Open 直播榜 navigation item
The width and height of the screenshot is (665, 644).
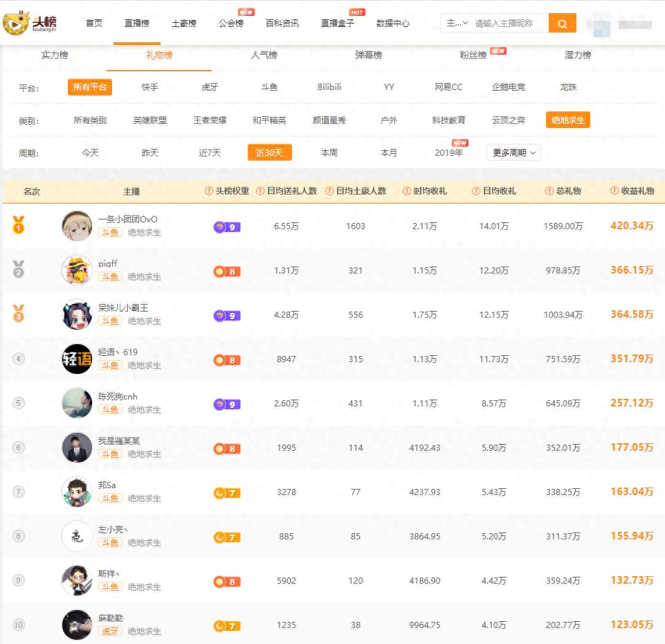[x=137, y=23]
